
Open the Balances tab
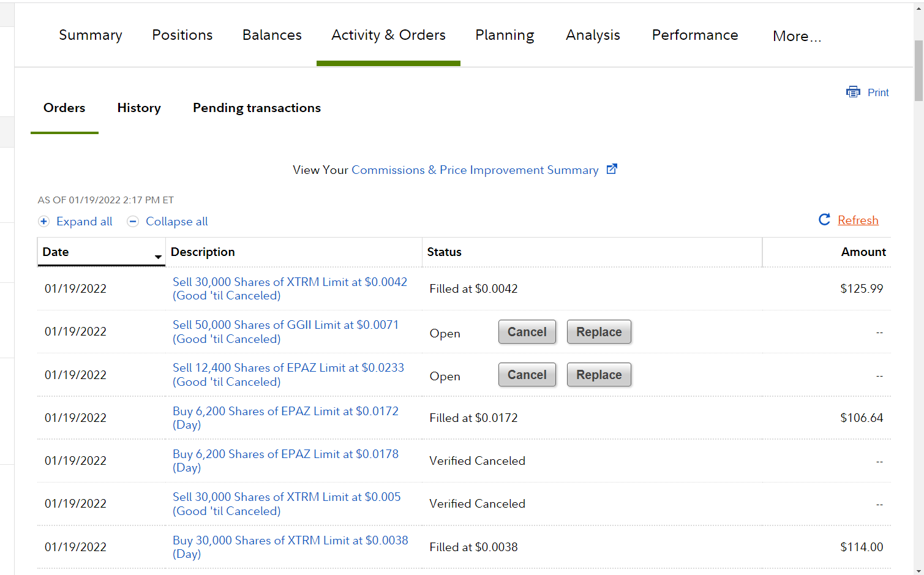272,35
